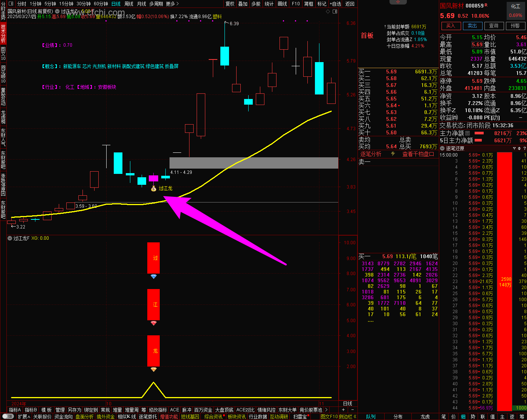Screen dimensions: 527x420
Task: Expand the 扩展 panel at the bottom
Action: (x=24, y=417)
